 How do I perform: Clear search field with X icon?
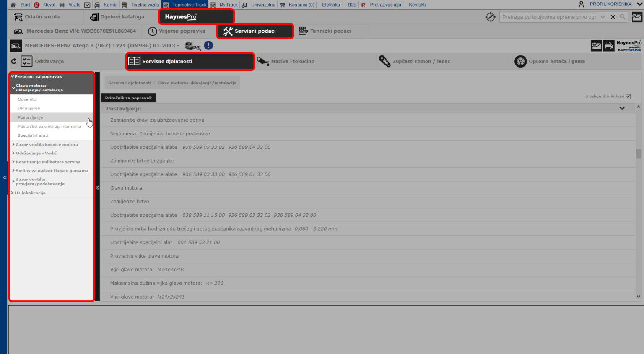click(613, 17)
